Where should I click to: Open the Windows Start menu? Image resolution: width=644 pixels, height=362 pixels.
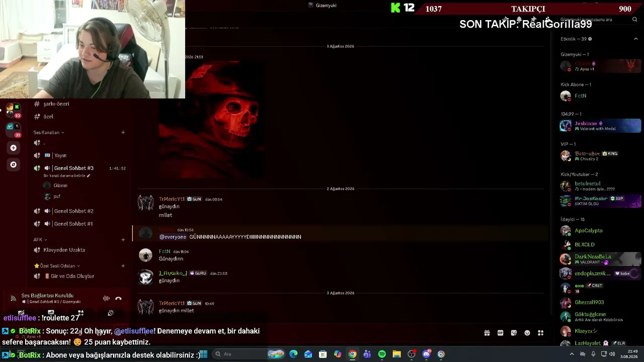click(x=203, y=354)
